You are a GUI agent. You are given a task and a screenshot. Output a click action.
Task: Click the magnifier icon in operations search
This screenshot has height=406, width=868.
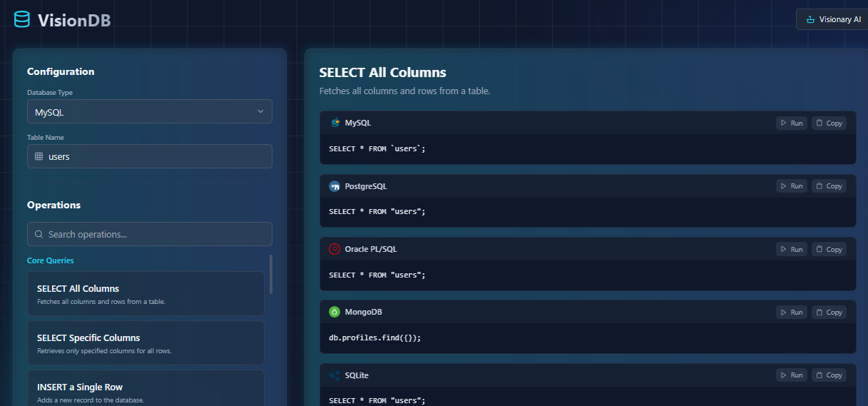(39, 234)
